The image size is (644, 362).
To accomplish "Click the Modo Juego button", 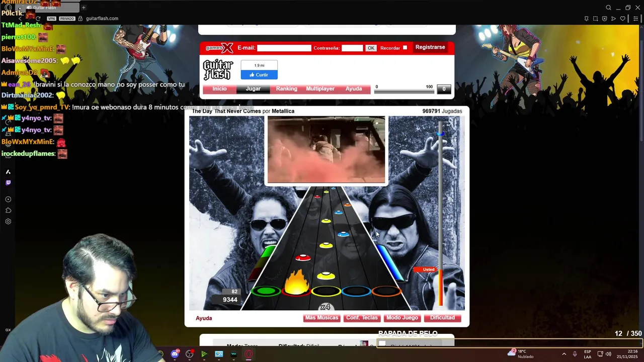I will pos(402,318).
